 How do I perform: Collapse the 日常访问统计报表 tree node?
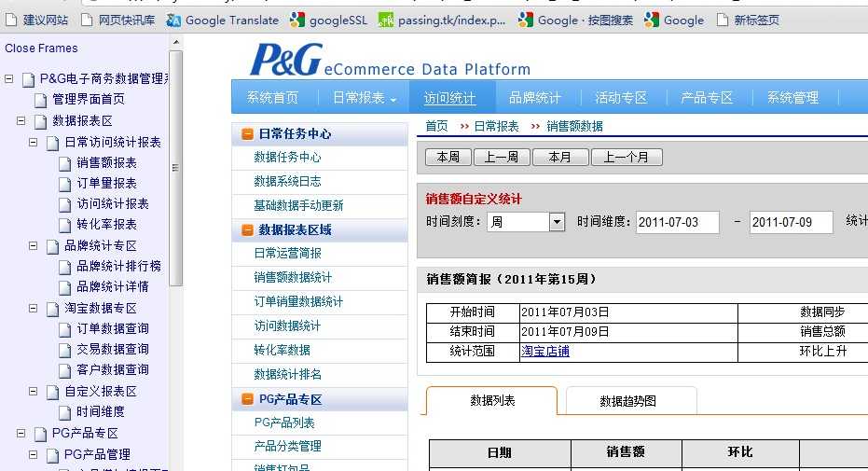[x=34, y=142]
